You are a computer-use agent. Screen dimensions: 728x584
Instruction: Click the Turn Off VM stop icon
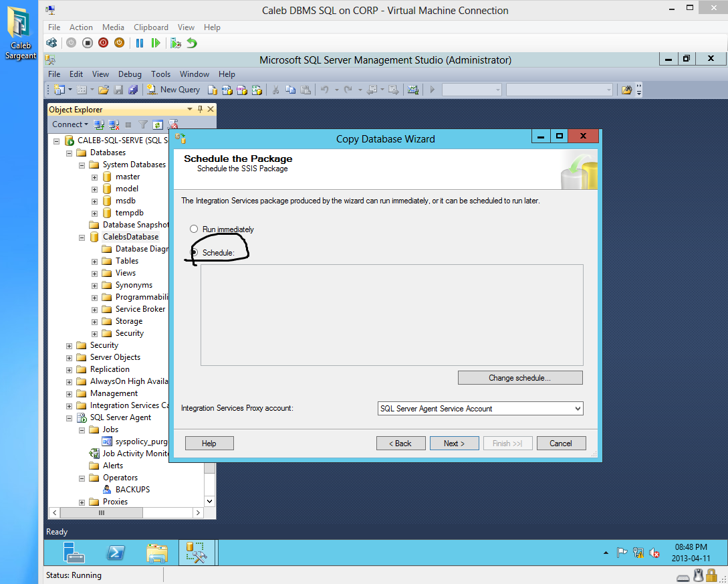(x=88, y=43)
